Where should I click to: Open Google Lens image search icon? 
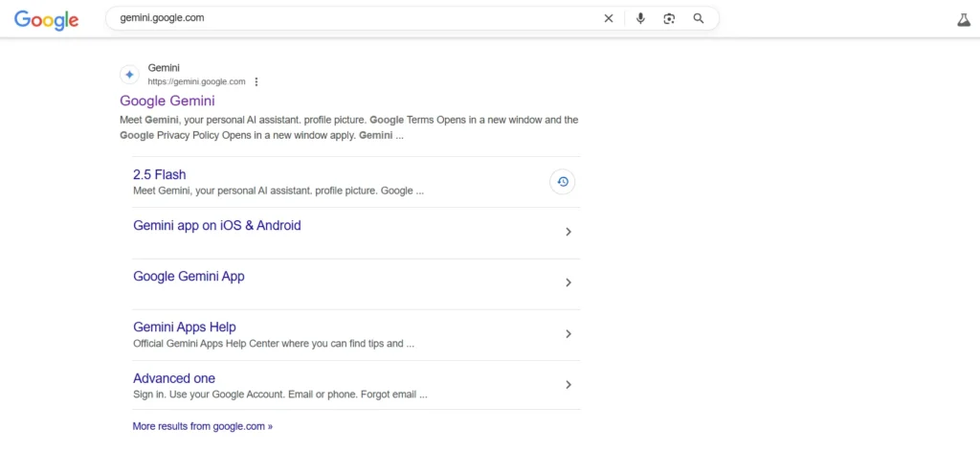[669, 19]
